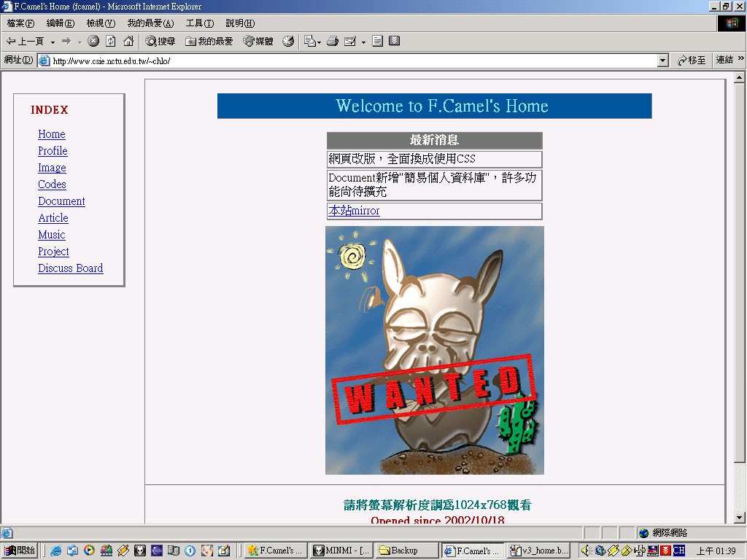Click the Refresh page icon
This screenshot has height=560, width=747.
pyautogui.click(x=111, y=42)
